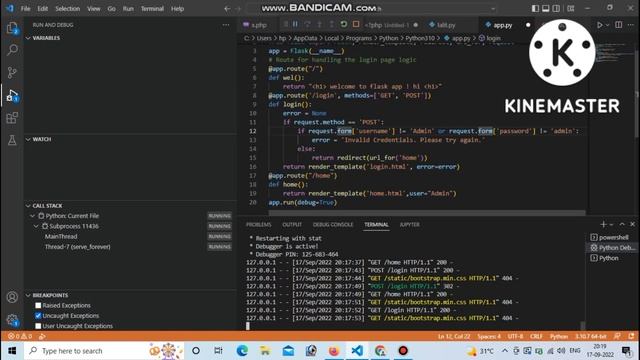Switch to the Debug Console tab
The height and width of the screenshot is (360, 640).
[x=333, y=224]
